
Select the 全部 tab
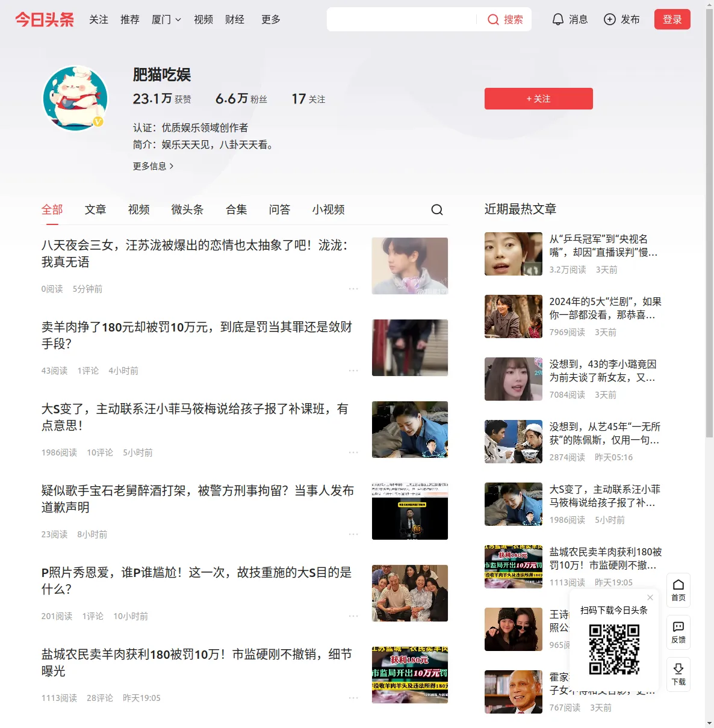click(52, 209)
